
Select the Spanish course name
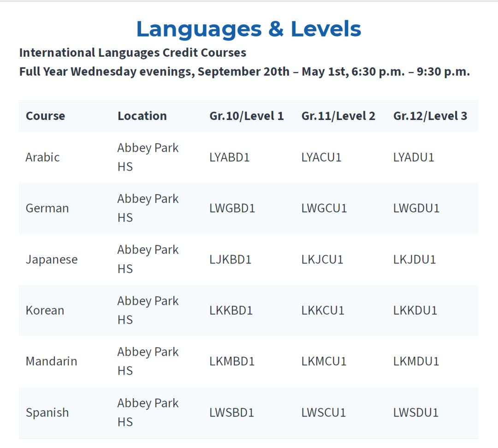pyautogui.click(x=47, y=413)
